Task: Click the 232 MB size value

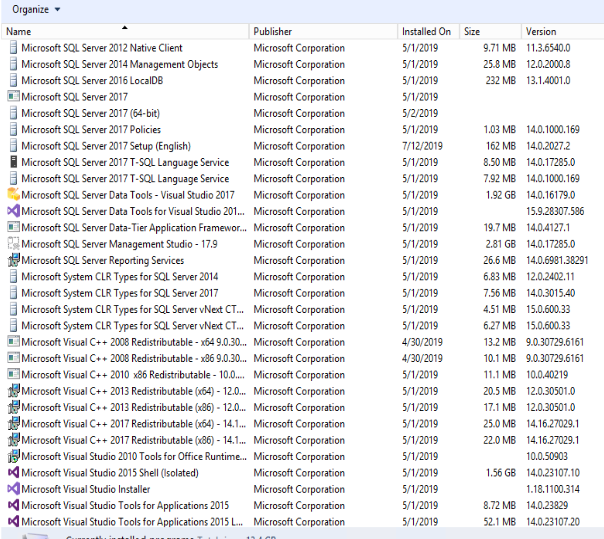Action: coord(501,81)
